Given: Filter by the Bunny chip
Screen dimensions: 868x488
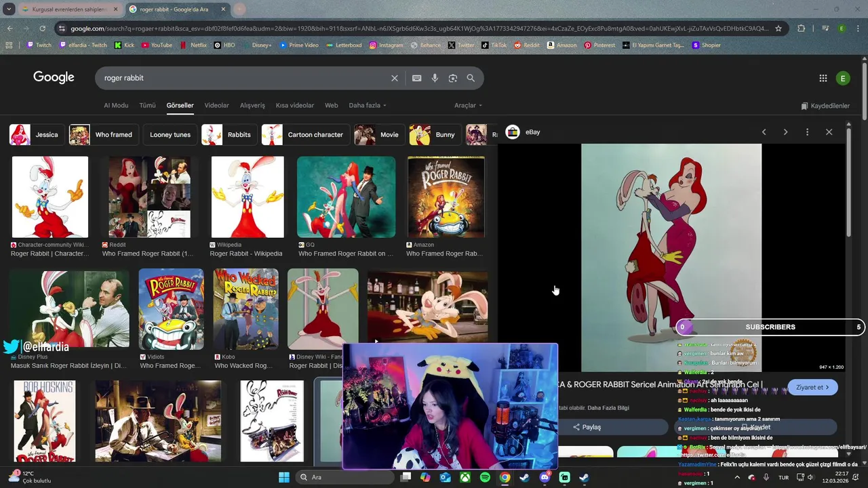Looking at the screenshot, I should coord(435,135).
